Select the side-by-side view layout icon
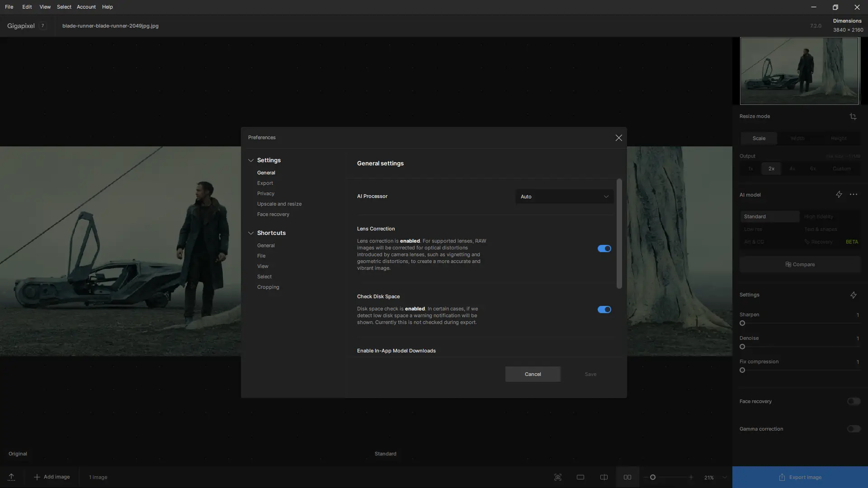This screenshot has width=868, height=488. [627, 477]
